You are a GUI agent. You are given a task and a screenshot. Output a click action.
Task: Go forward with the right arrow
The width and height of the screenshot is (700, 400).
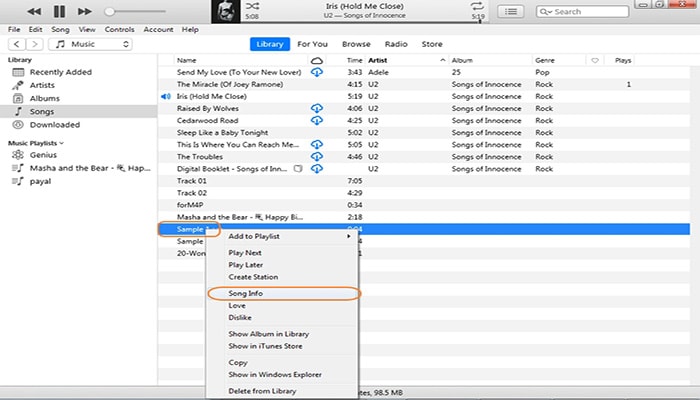(x=34, y=44)
